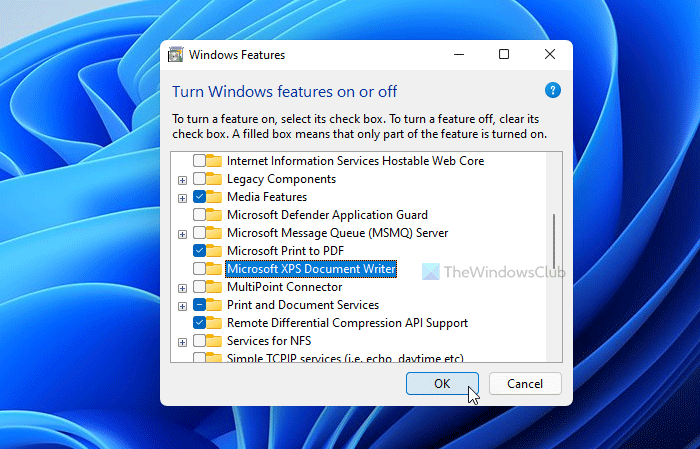Image resolution: width=700 pixels, height=449 pixels.
Task: Uncheck the Media Features checkbox
Action: [x=199, y=197]
